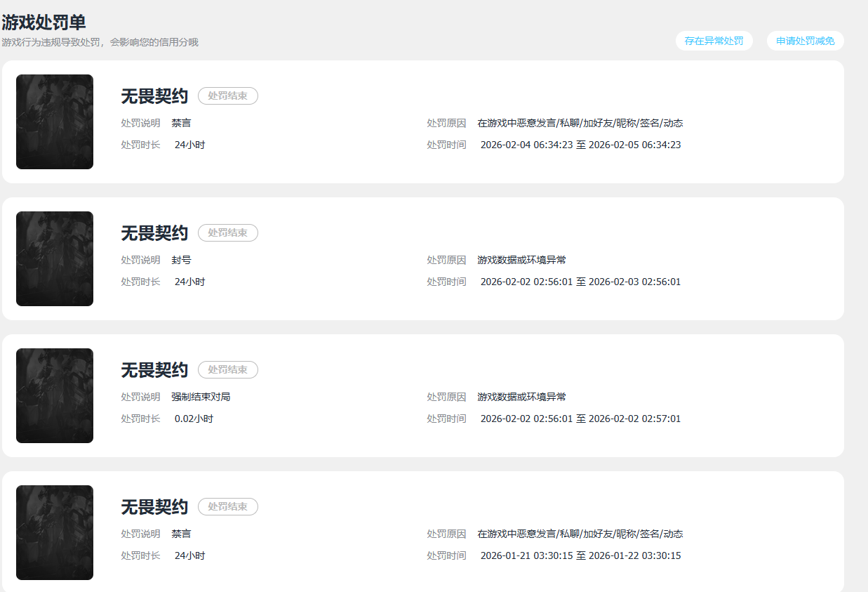Click the 游戏处罚单 page heading
The image size is (868, 592).
[x=44, y=22]
